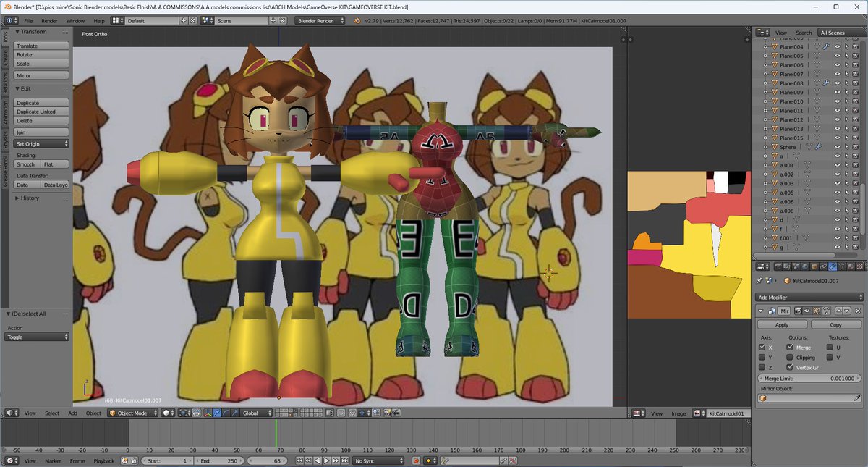Play animation forward in timeline
This screenshot has height=467, width=868.
[326, 460]
